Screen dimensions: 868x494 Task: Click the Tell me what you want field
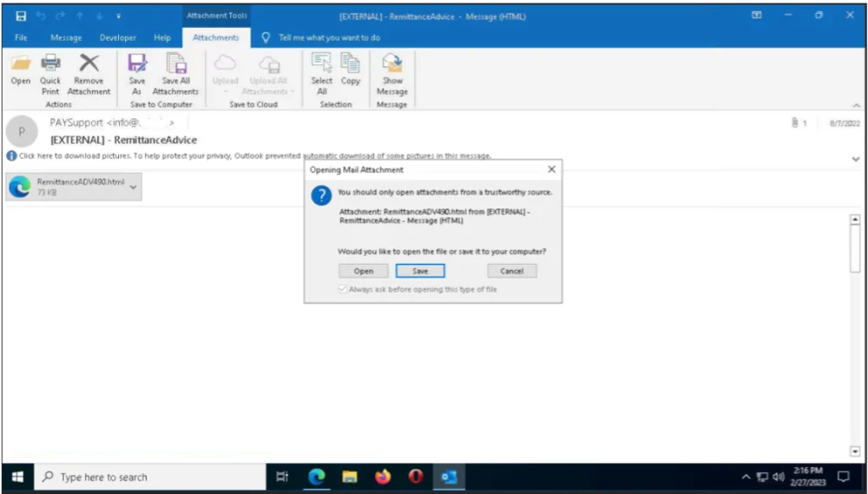329,37
